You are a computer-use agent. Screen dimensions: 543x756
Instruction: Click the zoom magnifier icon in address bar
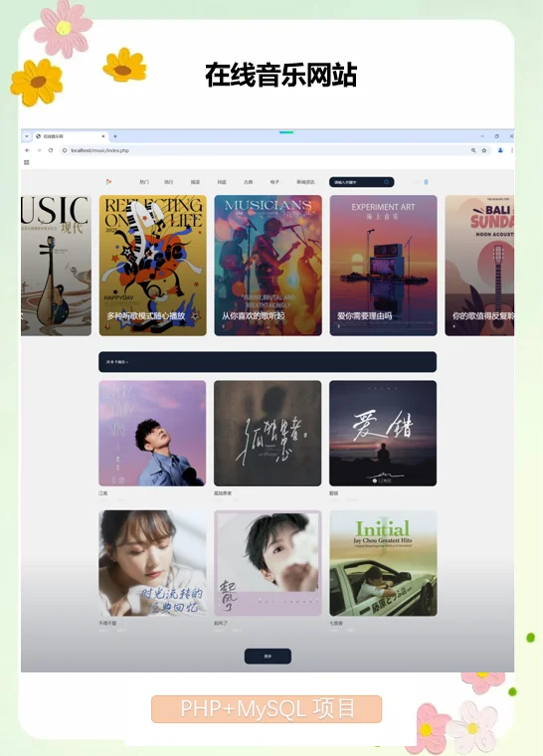(x=473, y=150)
